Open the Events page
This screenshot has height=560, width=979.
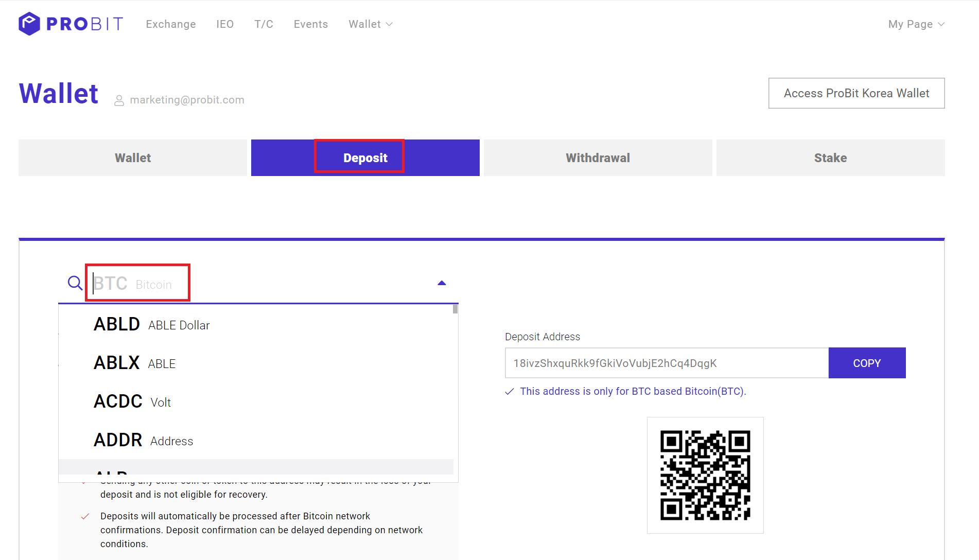pos(311,24)
